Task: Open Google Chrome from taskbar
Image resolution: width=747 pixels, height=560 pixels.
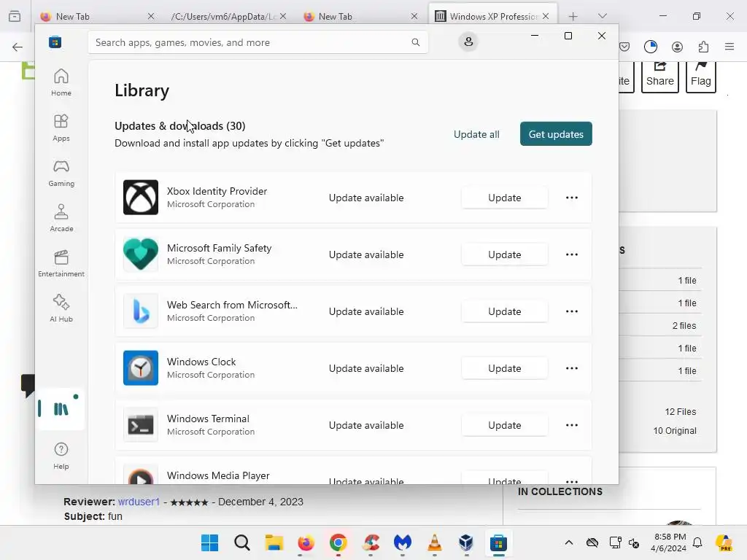Action: [x=338, y=542]
